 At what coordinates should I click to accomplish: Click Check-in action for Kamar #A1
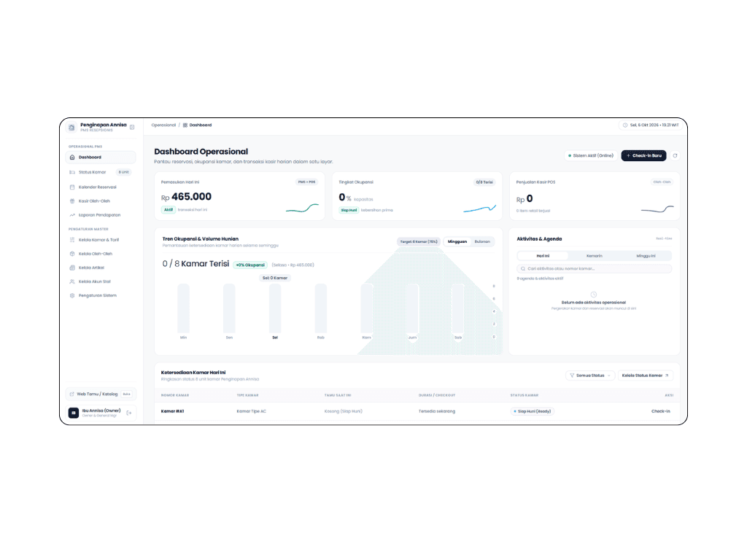pos(660,411)
